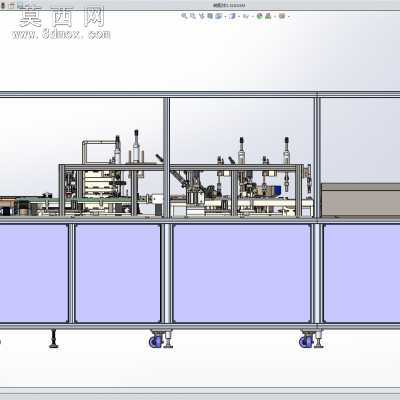Click the Hide/Show Items icon
The height and width of the screenshot is (400, 400).
[x=246, y=16]
